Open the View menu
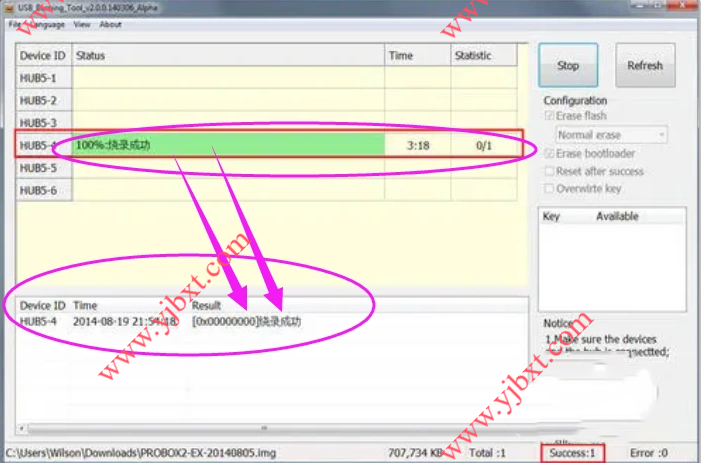701x463 pixels. 81,24
